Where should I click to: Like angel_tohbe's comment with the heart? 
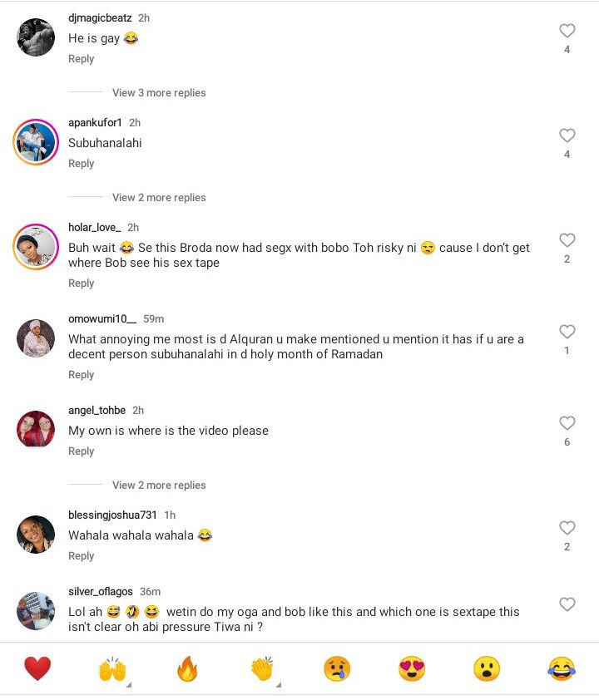tap(567, 423)
